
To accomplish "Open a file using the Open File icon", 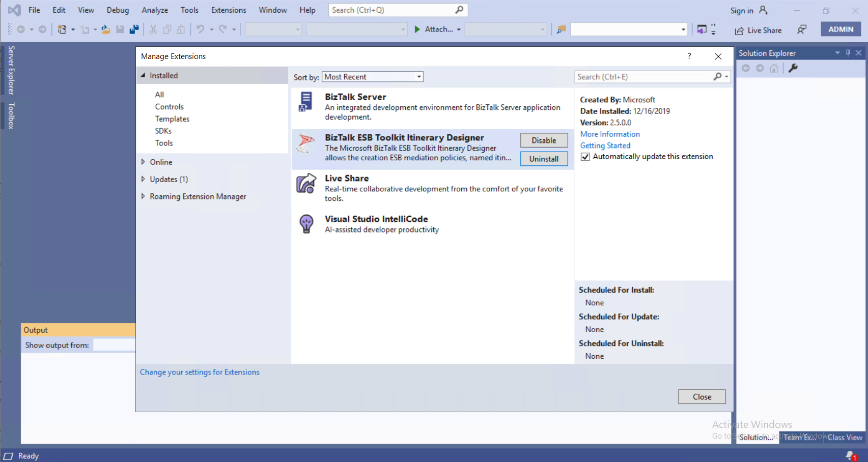I will [105, 29].
